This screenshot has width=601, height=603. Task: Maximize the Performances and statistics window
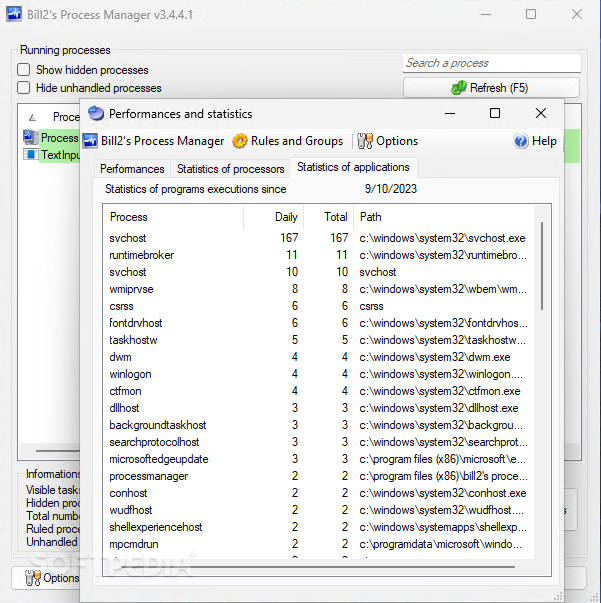point(495,113)
